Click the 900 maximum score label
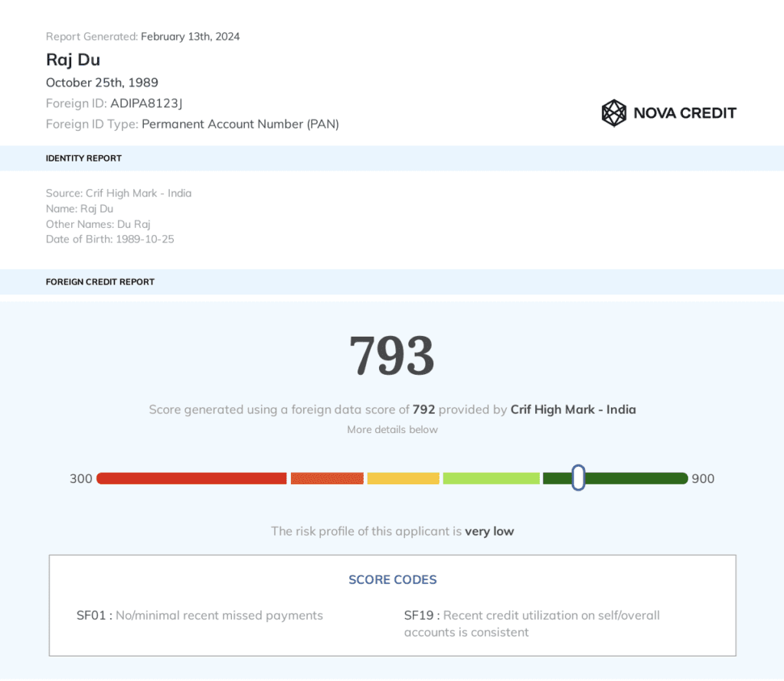This screenshot has height=681, width=784. pos(703,479)
